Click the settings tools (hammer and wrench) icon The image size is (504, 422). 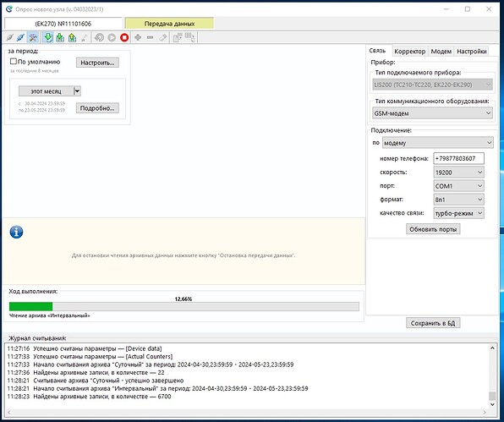coord(33,37)
